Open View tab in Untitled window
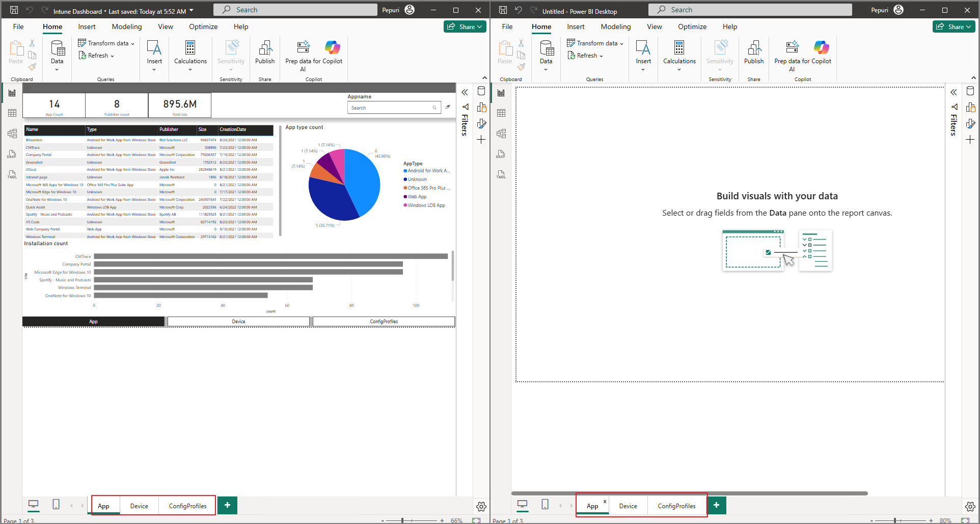The width and height of the screenshot is (980, 524). pyautogui.click(x=655, y=27)
